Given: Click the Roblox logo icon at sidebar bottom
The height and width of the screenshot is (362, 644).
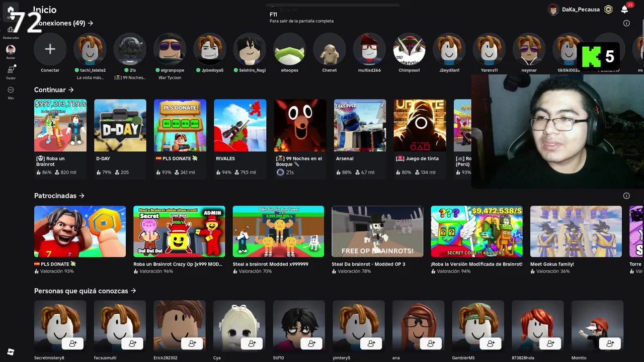Looking at the screenshot, I should (11, 352).
